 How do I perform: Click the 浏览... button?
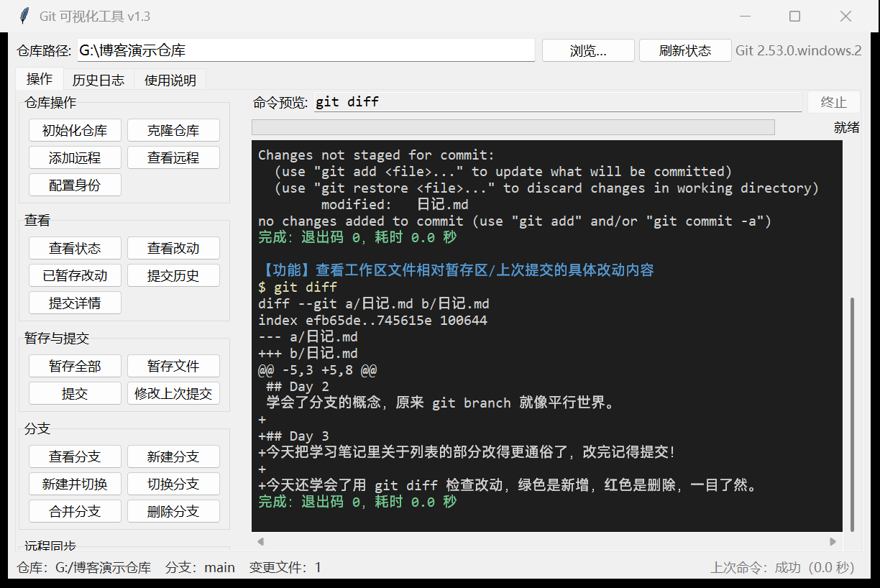point(588,50)
